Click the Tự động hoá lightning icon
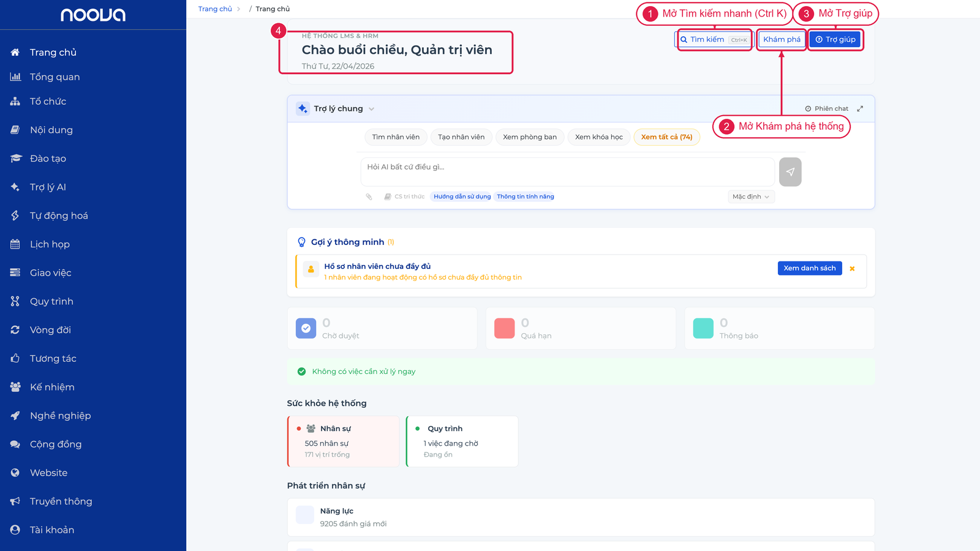The height and width of the screenshot is (551, 980). [x=15, y=216]
